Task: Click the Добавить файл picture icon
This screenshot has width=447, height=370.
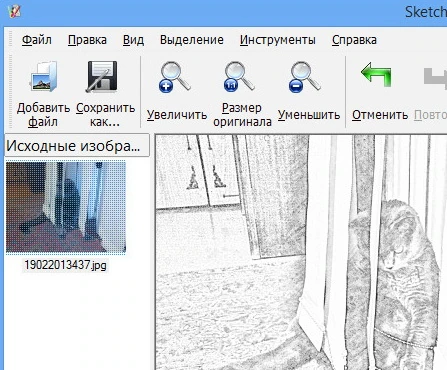Action: [43, 76]
